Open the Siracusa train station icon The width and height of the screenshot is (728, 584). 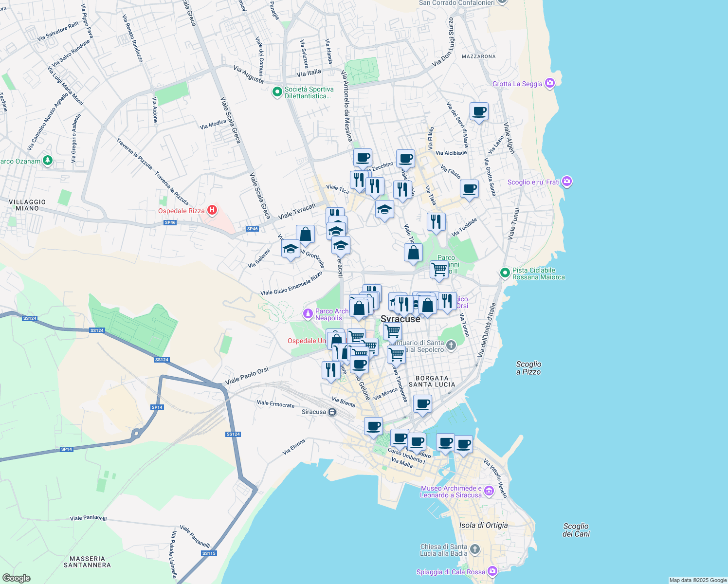click(332, 412)
